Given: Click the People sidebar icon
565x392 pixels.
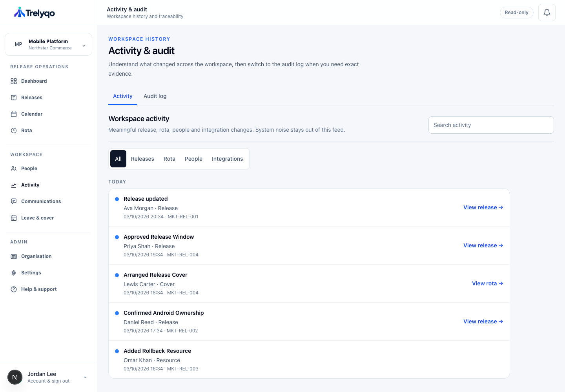Looking at the screenshot, I should [x=14, y=169].
